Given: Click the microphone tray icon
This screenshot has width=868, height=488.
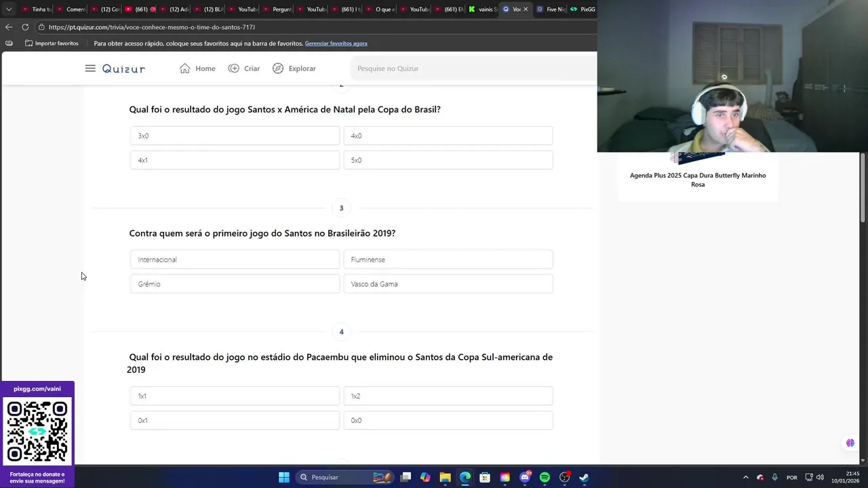Looking at the screenshot, I should coord(774,477).
